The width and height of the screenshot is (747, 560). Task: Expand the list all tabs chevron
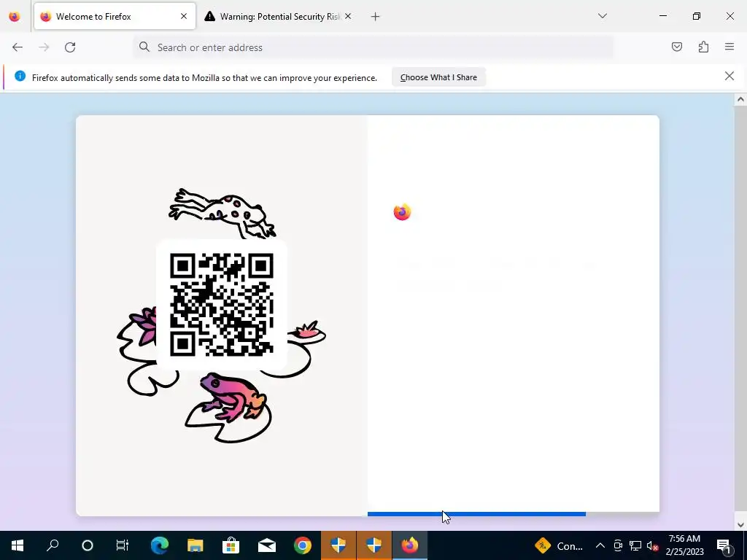[x=602, y=16]
